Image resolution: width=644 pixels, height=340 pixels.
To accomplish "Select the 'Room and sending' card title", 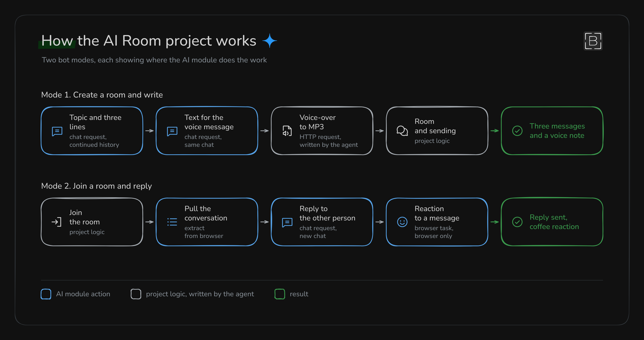I will (x=435, y=126).
